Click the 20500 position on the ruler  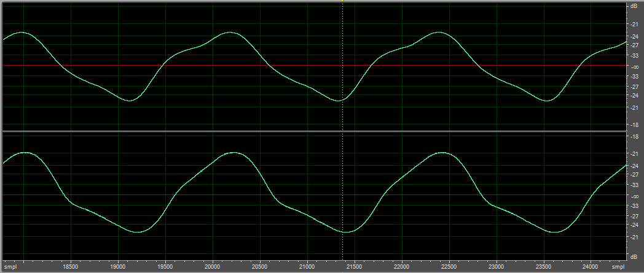[x=259, y=267]
